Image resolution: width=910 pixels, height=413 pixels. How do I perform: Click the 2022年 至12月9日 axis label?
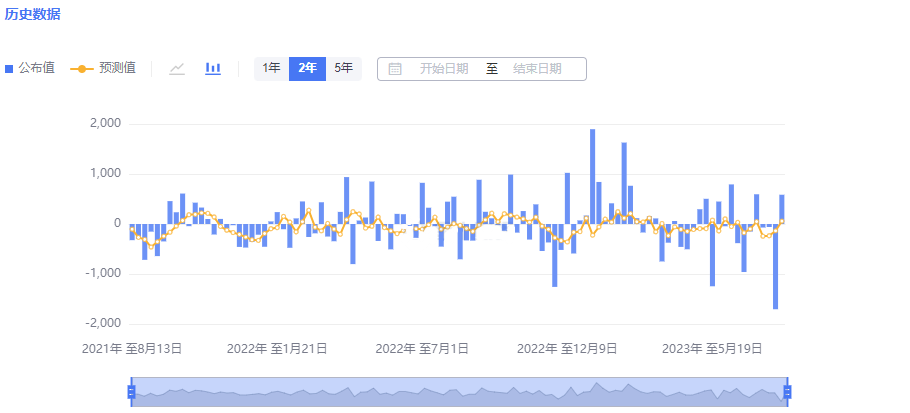(x=567, y=349)
